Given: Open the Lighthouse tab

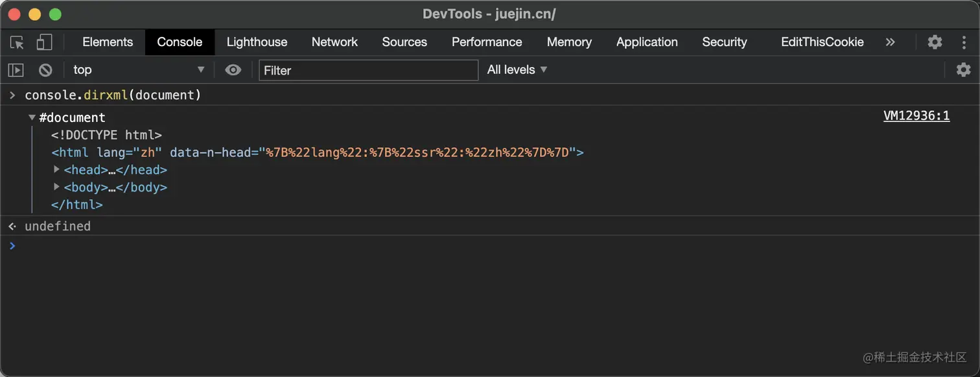Looking at the screenshot, I should pos(257,42).
